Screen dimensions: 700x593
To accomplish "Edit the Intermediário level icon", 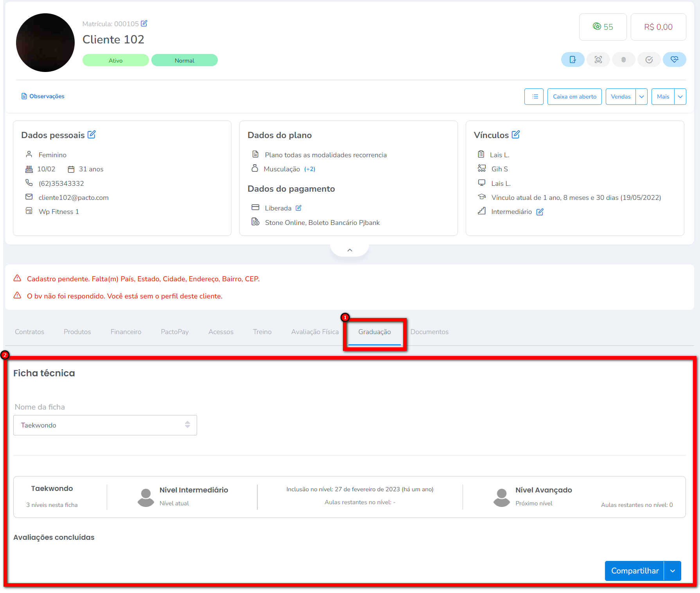I will click(540, 212).
